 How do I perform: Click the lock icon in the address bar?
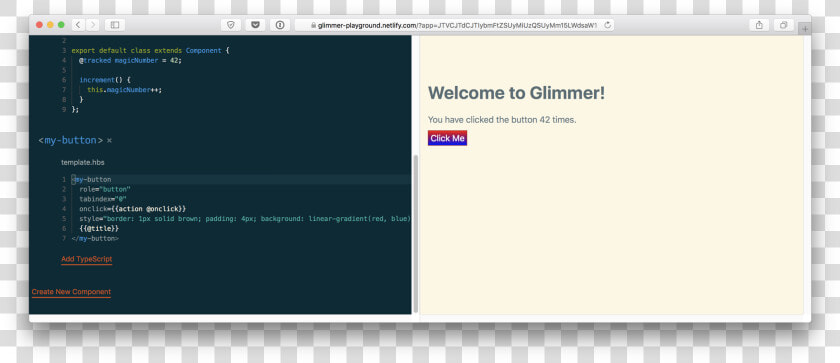click(x=314, y=25)
